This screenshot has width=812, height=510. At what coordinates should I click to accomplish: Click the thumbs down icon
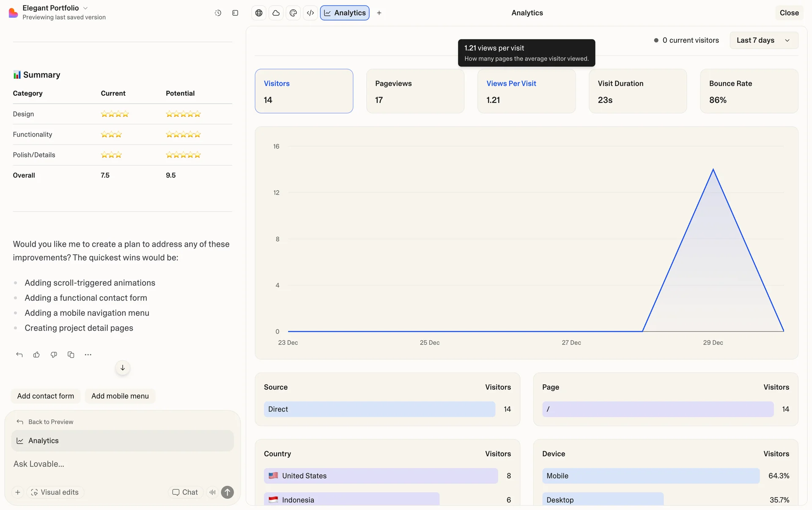pyautogui.click(x=54, y=355)
